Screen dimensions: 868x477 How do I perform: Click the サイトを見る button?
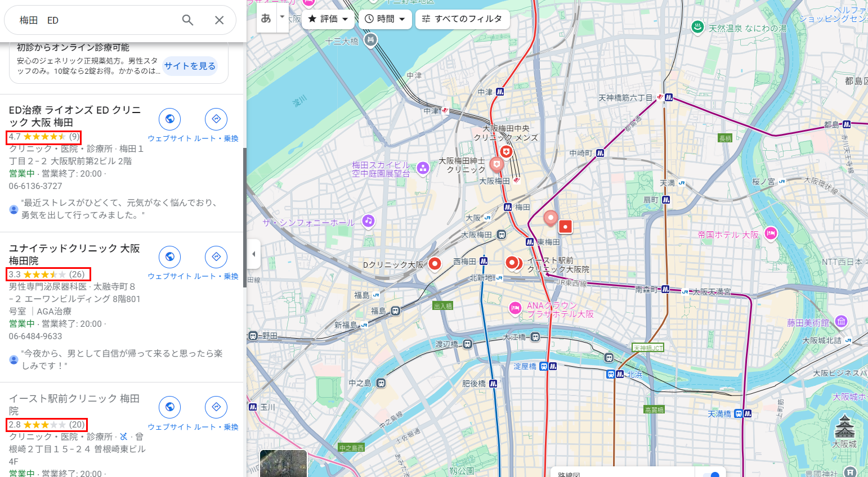[190, 66]
